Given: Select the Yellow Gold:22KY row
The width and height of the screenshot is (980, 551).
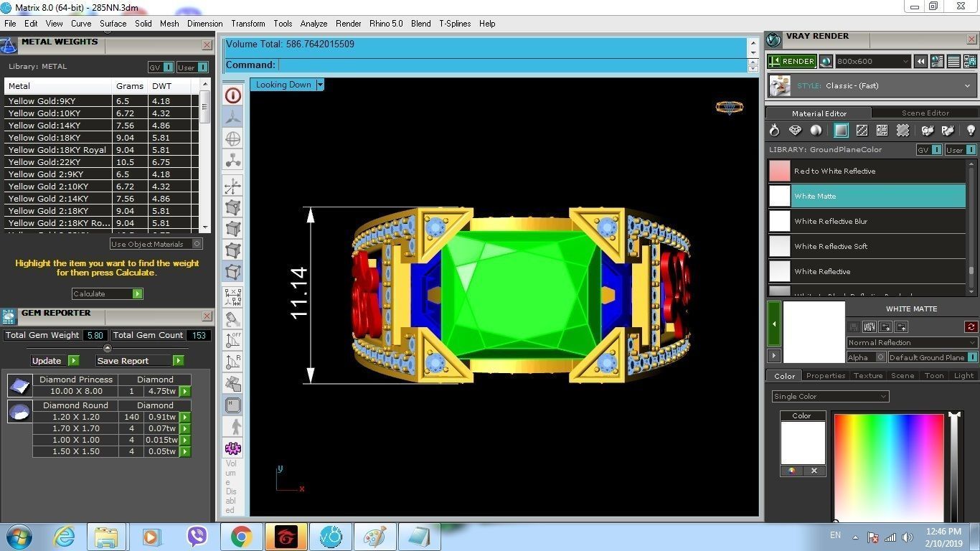Looking at the screenshot, I should (101, 162).
